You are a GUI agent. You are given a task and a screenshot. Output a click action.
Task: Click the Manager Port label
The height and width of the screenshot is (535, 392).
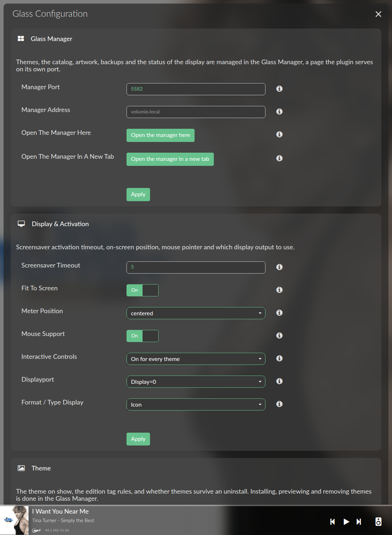40,87
